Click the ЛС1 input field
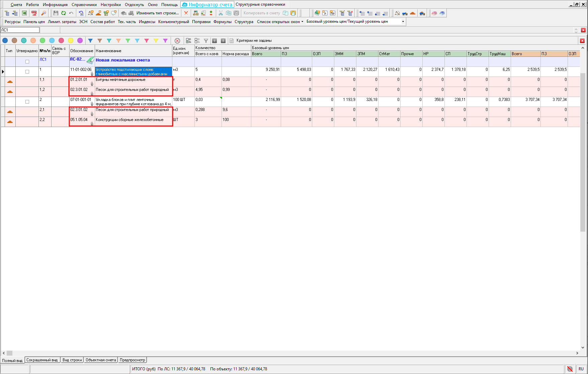The image size is (588, 374). [20, 30]
